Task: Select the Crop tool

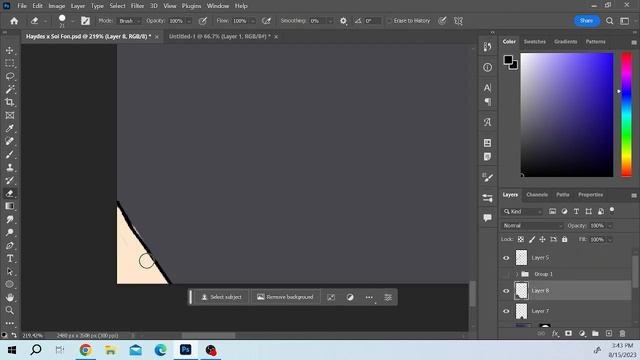Action: click(x=10, y=102)
